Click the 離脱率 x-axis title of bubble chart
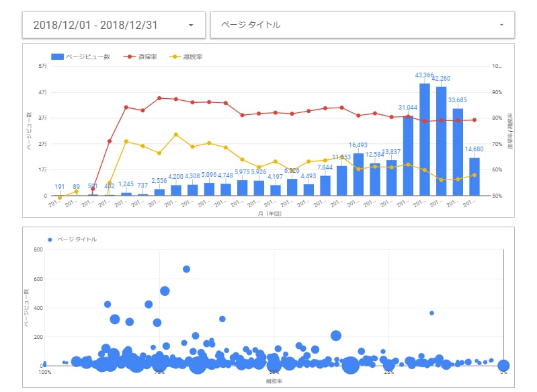This screenshot has width=537, height=392. [274, 381]
